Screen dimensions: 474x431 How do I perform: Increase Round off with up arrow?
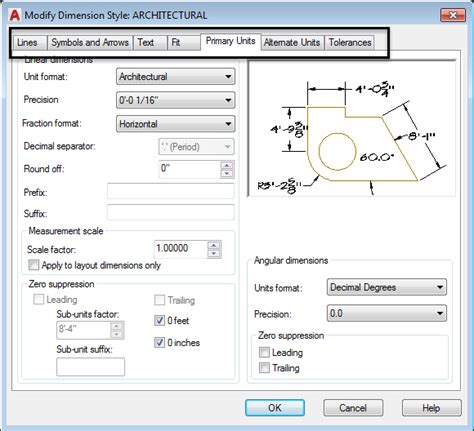227,165
